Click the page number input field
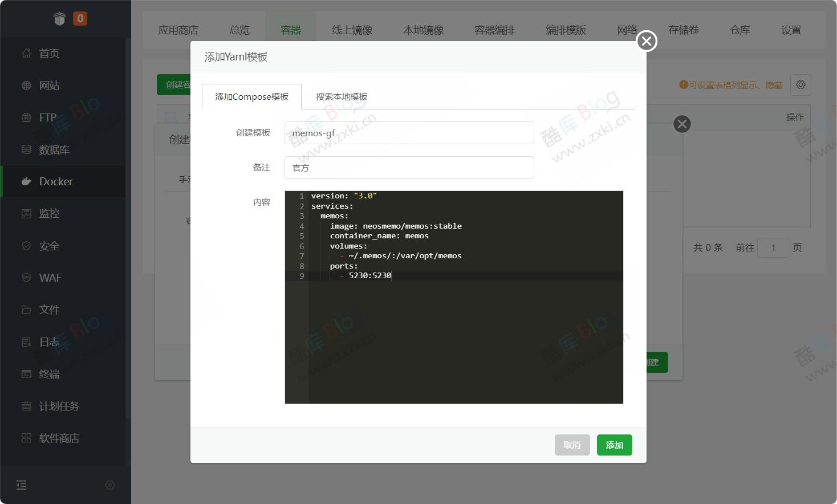This screenshot has width=837, height=504. (773, 247)
